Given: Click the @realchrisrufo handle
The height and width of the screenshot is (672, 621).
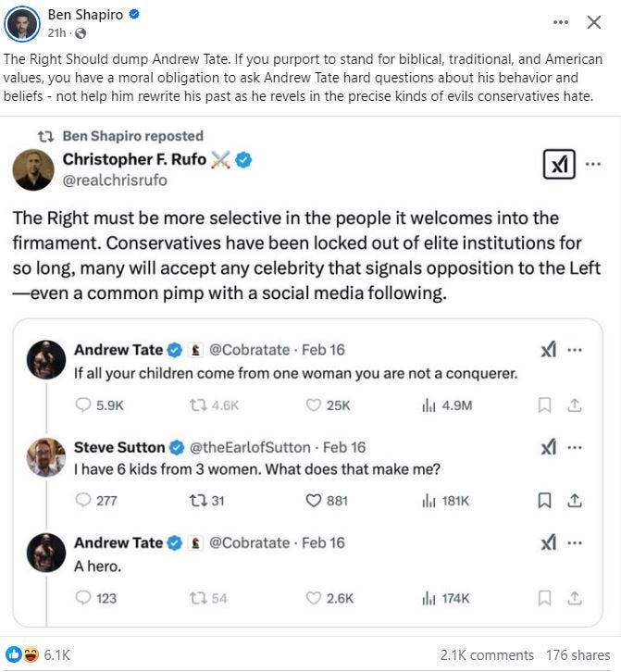Looking at the screenshot, I should (115, 180).
